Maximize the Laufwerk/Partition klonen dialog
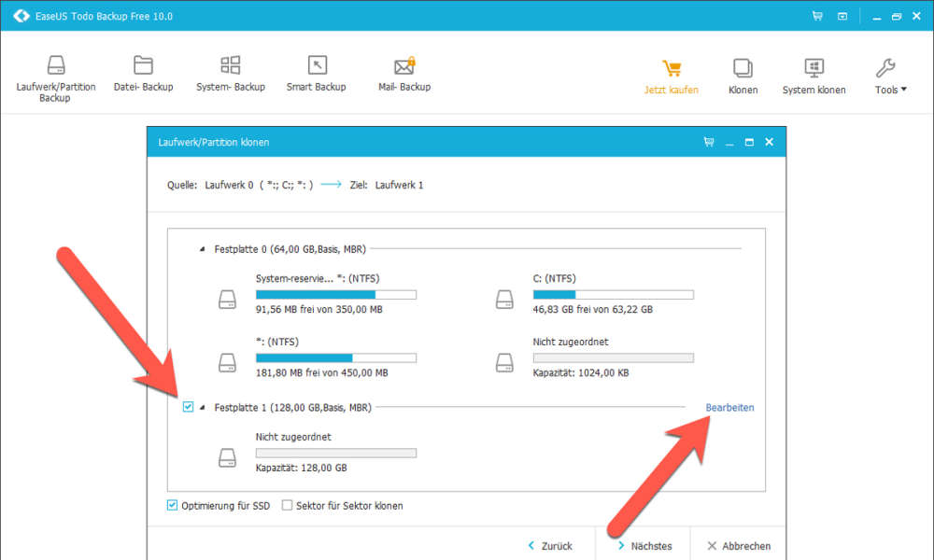 pos(749,142)
